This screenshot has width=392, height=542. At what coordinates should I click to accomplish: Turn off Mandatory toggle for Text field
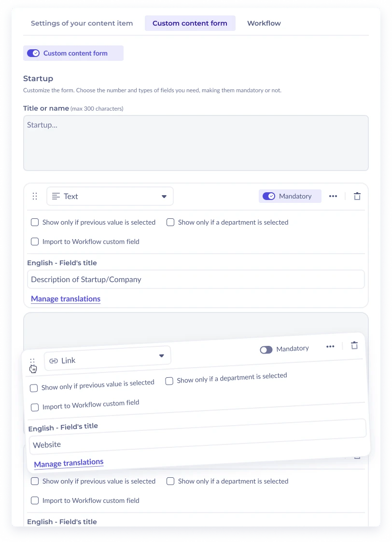click(x=269, y=196)
